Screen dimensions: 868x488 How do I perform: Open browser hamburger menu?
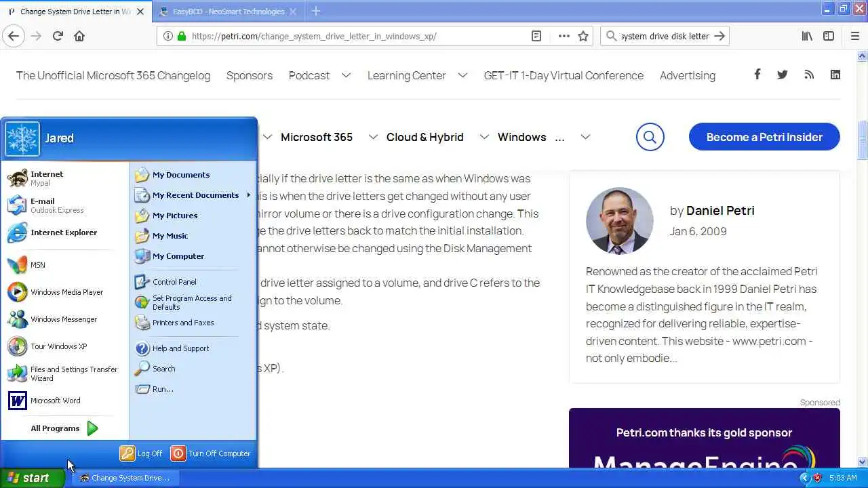[x=855, y=36]
